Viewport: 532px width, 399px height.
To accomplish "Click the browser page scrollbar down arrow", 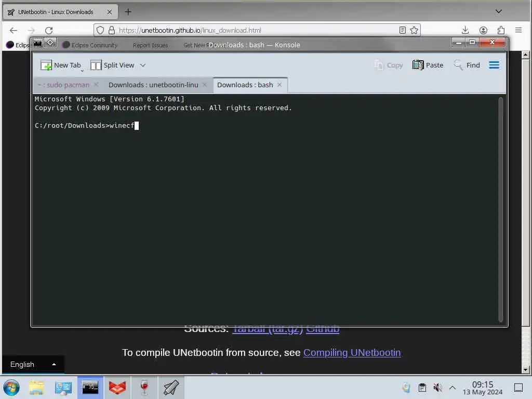I will pyautogui.click(x=525, y=370).
